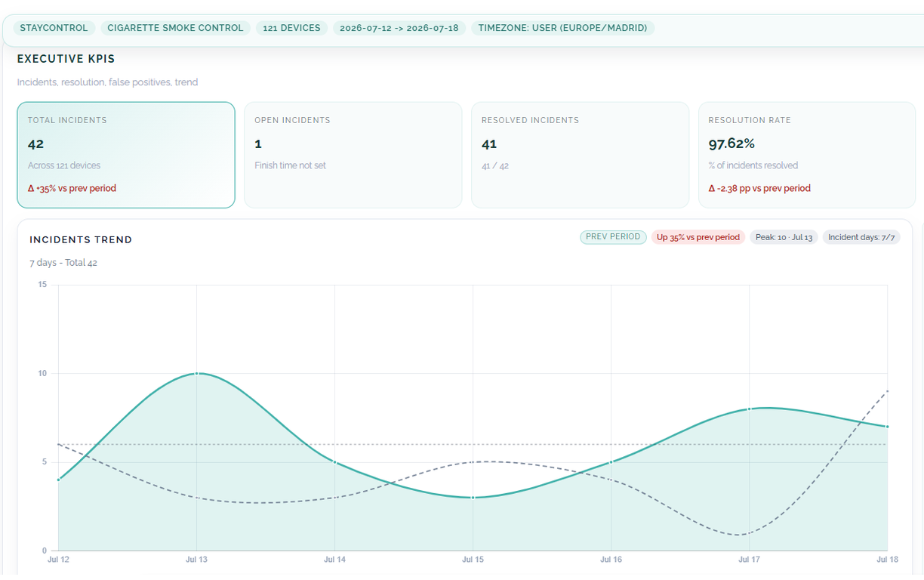Click the date range chip 2026-07-12 -> 2026-07-18
The height and width of the screenshot is (580, 924).
point(399,28)
